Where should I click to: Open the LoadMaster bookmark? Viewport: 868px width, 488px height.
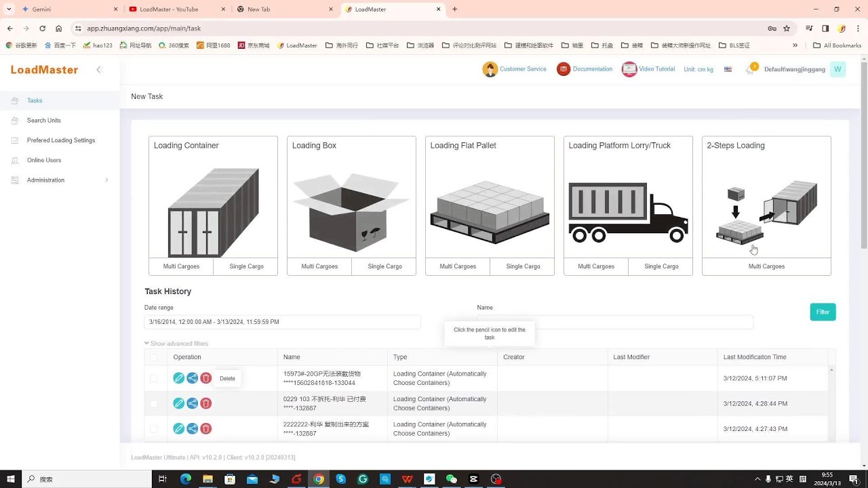tap(297, 45)
